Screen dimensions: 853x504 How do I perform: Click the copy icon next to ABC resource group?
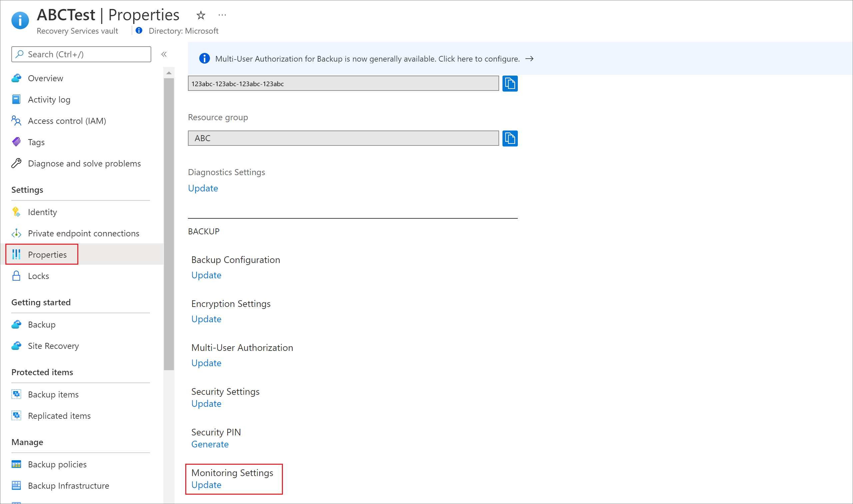click(511, 138)
